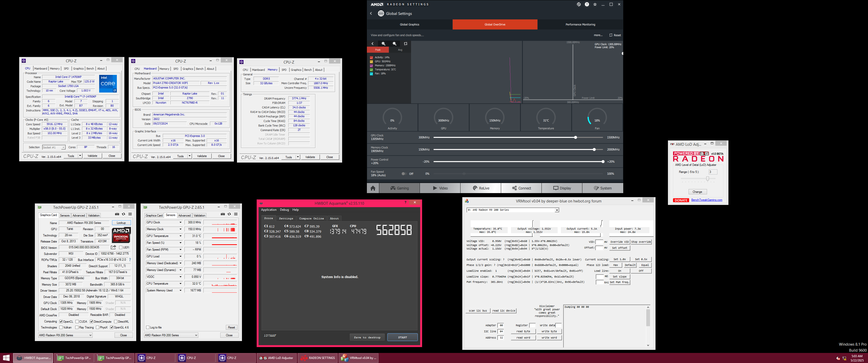Click the Global Settings globe icon

coord(381,13)
